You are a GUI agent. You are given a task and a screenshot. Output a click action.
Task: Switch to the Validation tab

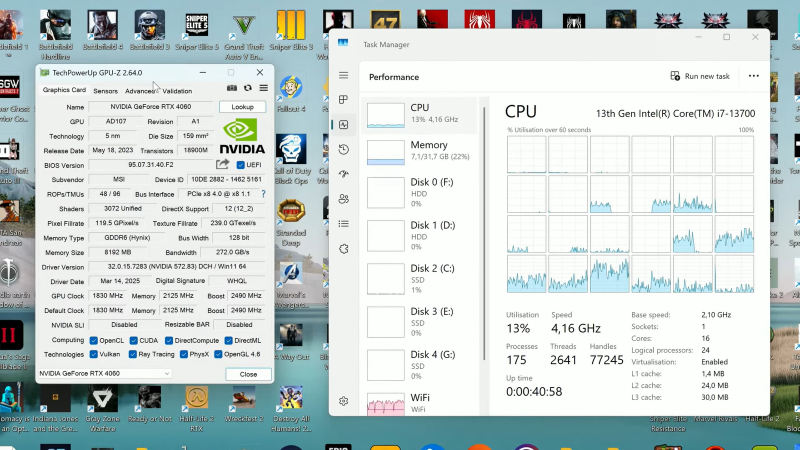click(177, 91)
